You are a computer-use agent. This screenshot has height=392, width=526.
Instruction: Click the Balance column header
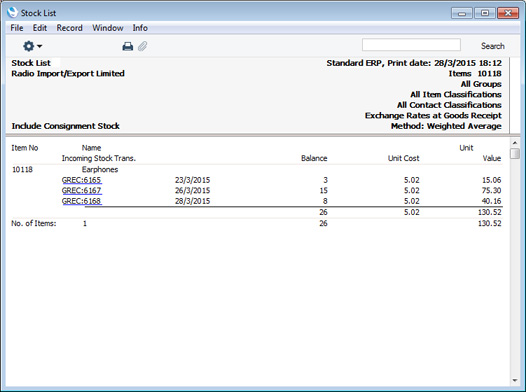(x=314, y=158)
